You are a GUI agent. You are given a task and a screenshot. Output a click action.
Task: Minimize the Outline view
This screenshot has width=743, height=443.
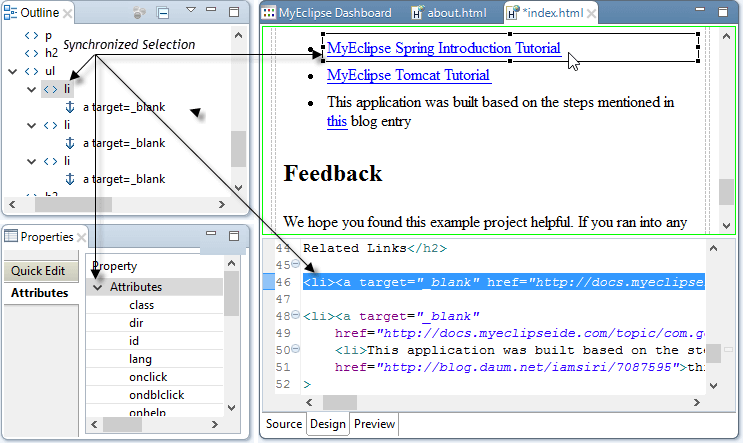(x=211, y=9)
